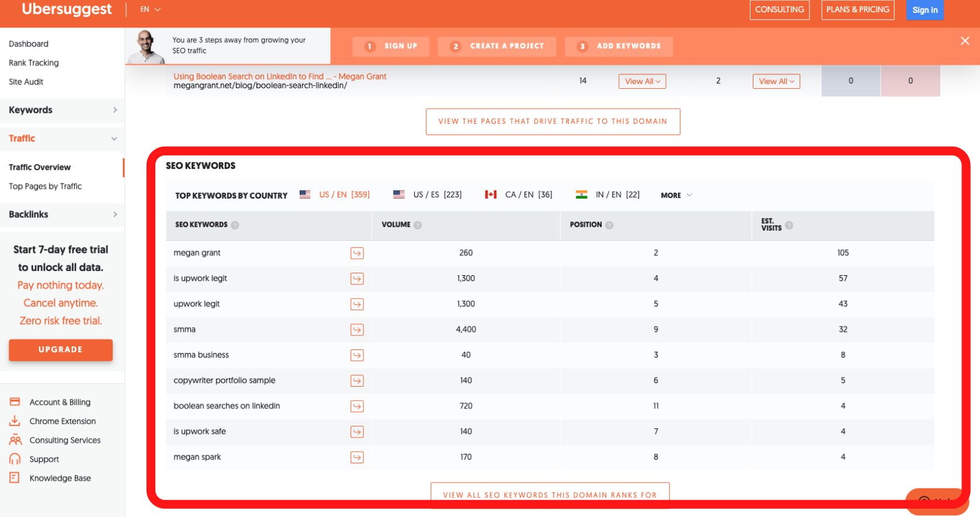This screenshot has width=980, height=517.
Task: Close the onboarding steps banner
Action: (965, 41)
